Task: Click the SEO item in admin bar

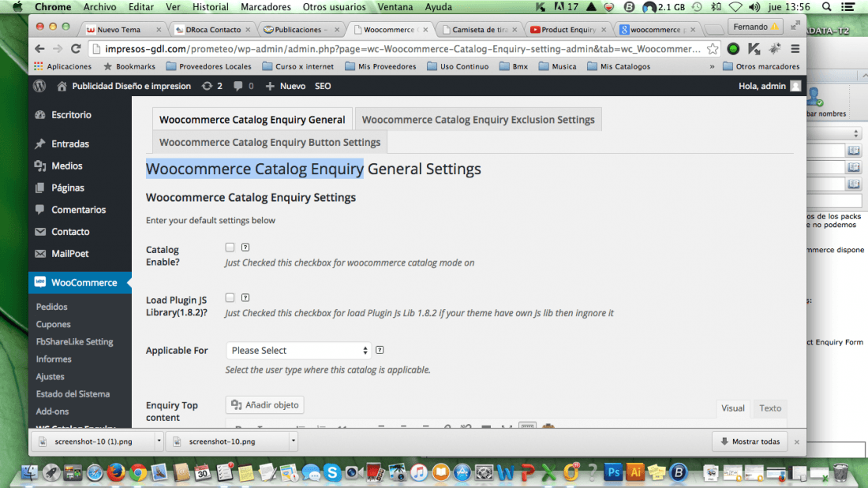Action: pyautogui.click(x=323, y=86)
